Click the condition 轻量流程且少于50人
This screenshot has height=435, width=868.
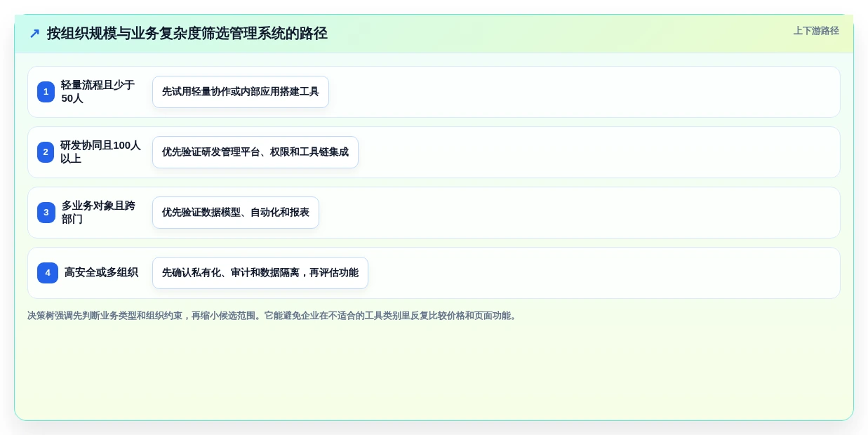point(99,92)
